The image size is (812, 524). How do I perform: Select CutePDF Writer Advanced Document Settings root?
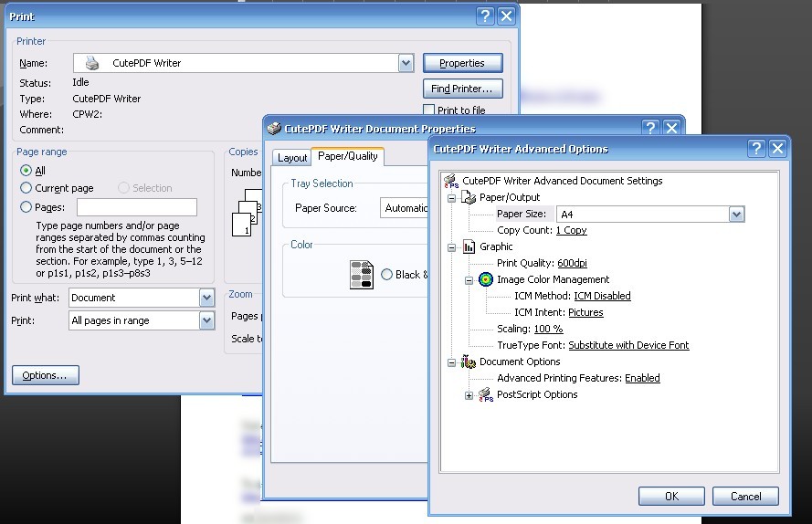click(x=562, y=181)
